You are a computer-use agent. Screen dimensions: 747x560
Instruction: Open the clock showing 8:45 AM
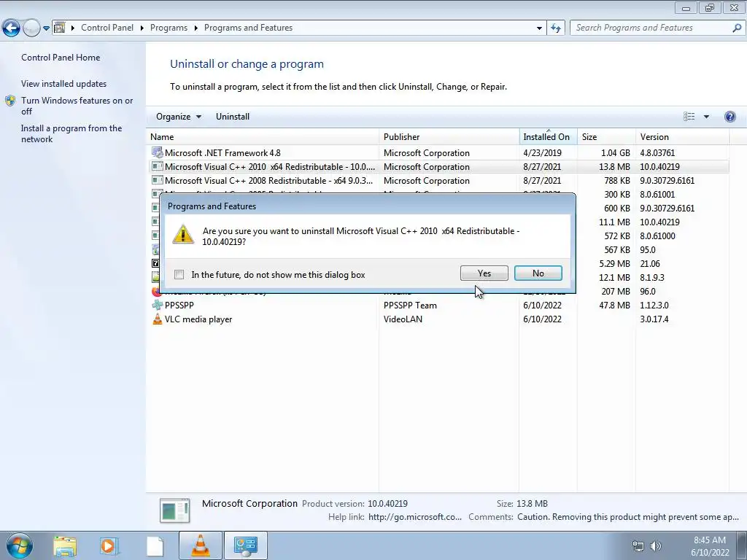pyautogui.click(x=710, y=546)
